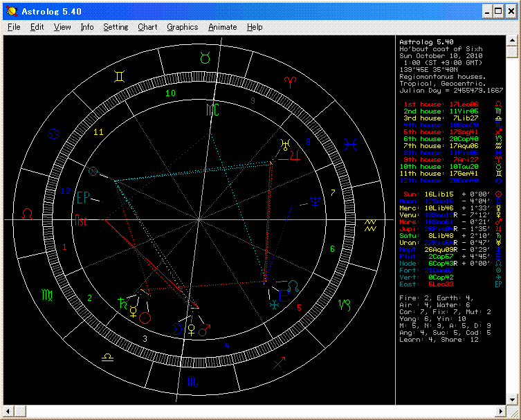Click the Scorpio glyph at bottom of wheel
The image size is (521, 420).
[192, 381]
